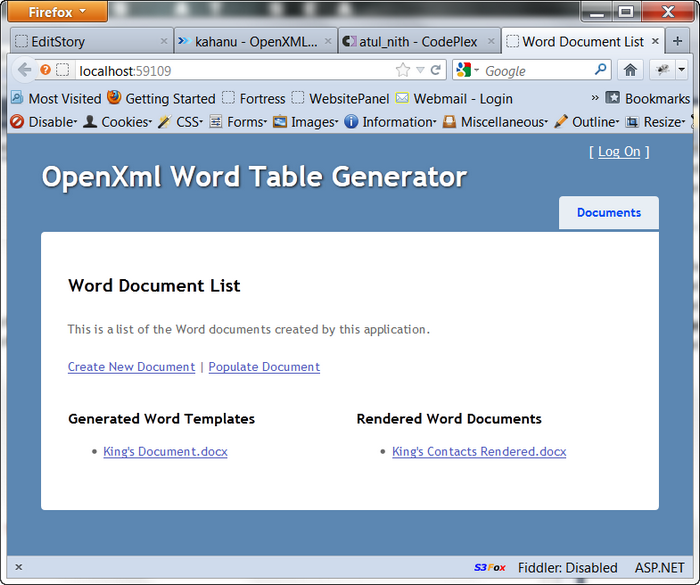The width and height of the screenshot is (700, 585).
Task: Switch to the EditStory tab
Action: click(x=92, y=42)
